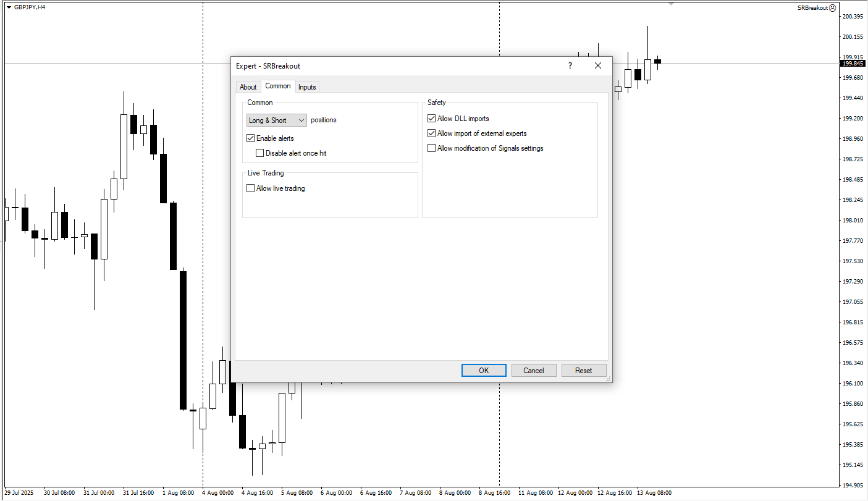The height and width of the screenshot is (501, 868).
Task: Close the Expert SRBreakout dialog
Action: [597, 65]
